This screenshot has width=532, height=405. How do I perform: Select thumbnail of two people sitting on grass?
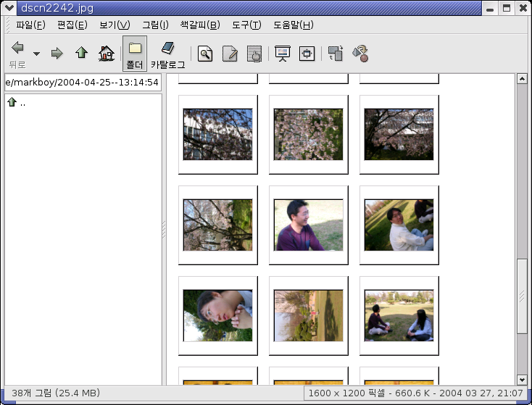[x=399, y=315]
